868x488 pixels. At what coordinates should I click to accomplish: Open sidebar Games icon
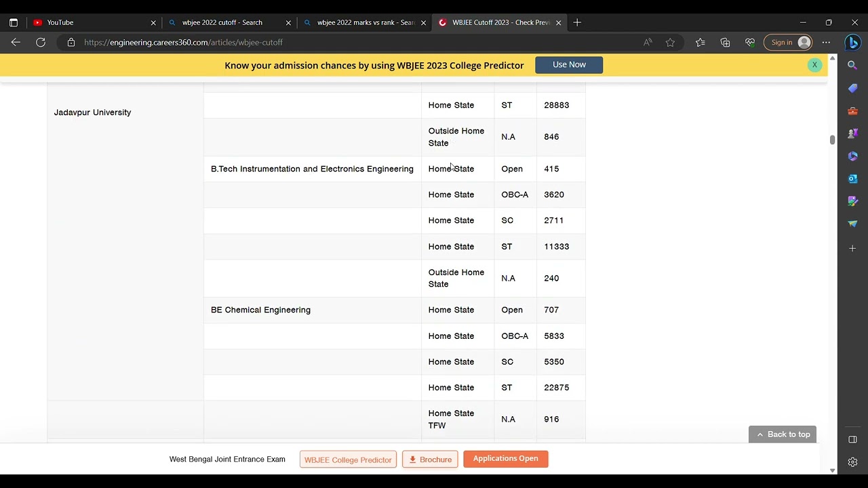853,134
